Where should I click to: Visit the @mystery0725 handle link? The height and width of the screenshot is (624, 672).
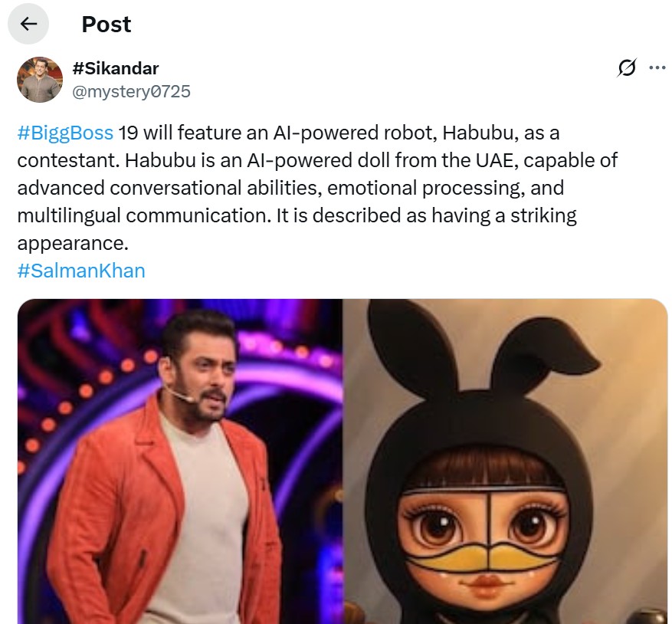coord(131,92)
